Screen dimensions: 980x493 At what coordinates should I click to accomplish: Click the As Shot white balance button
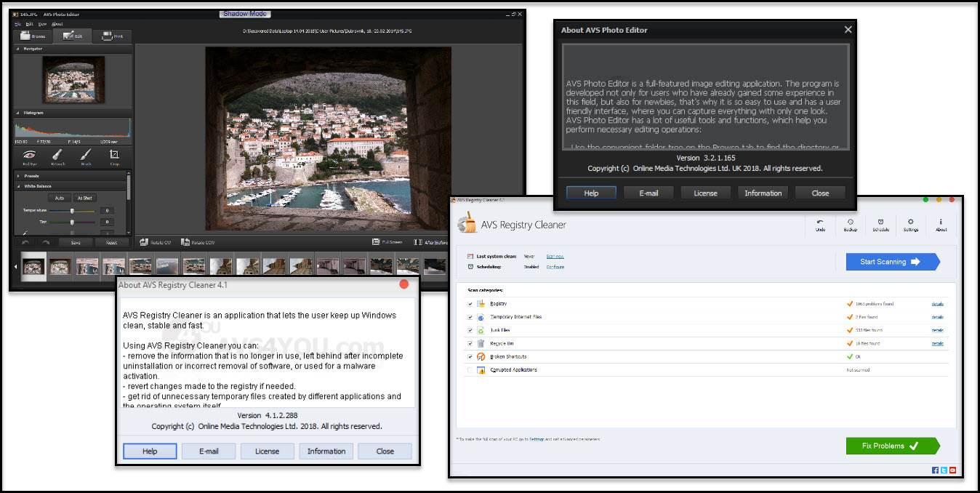point(85,198)
